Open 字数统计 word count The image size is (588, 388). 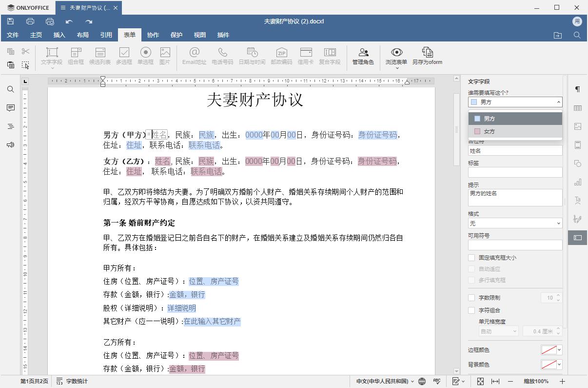coord(77,381)
